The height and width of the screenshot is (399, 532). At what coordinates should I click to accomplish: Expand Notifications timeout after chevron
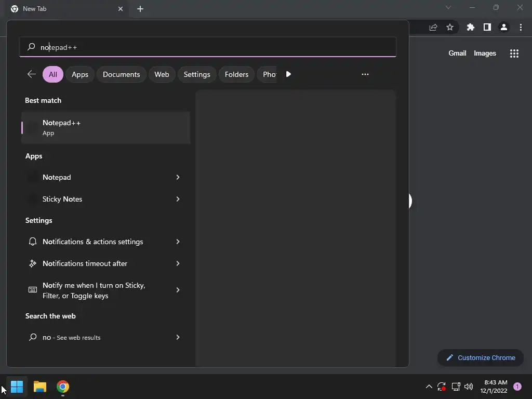click(x=178, y=263)
